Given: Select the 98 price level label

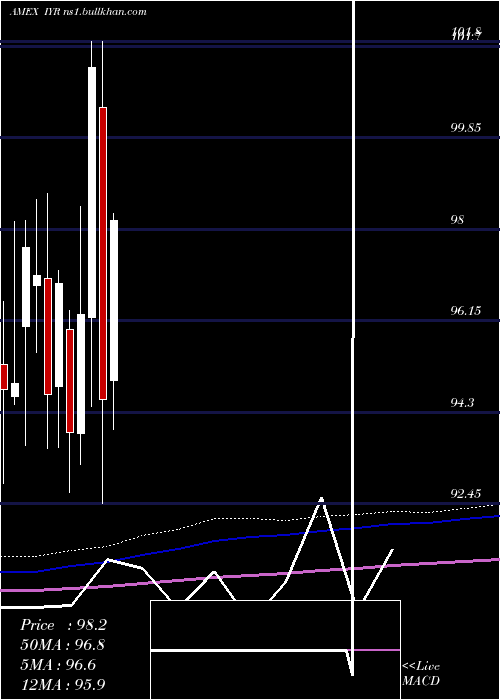Looking at the screenshot, I should tap(458, 220).
